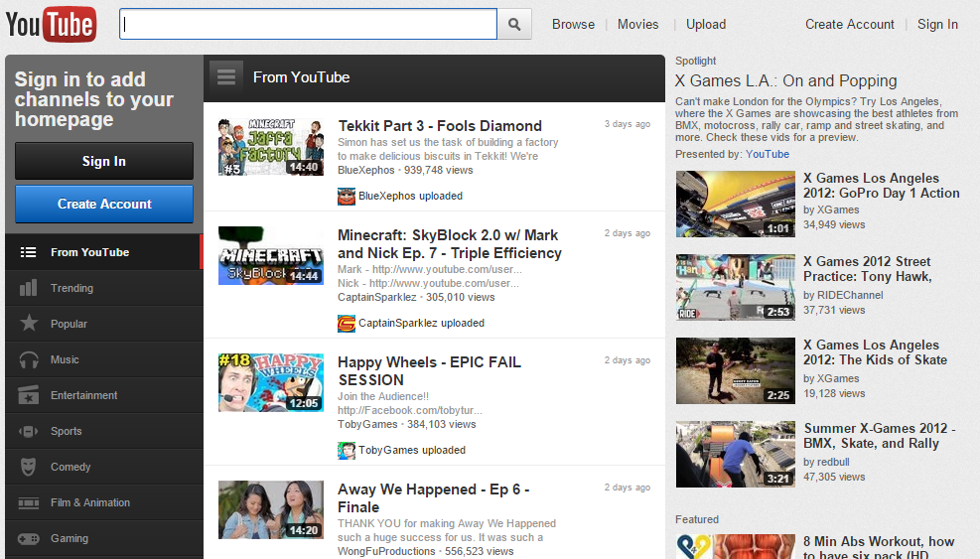980x559 pixels.
Task: Open X Games GoPro Day 1 thumbnail
Action: point(736,204)
